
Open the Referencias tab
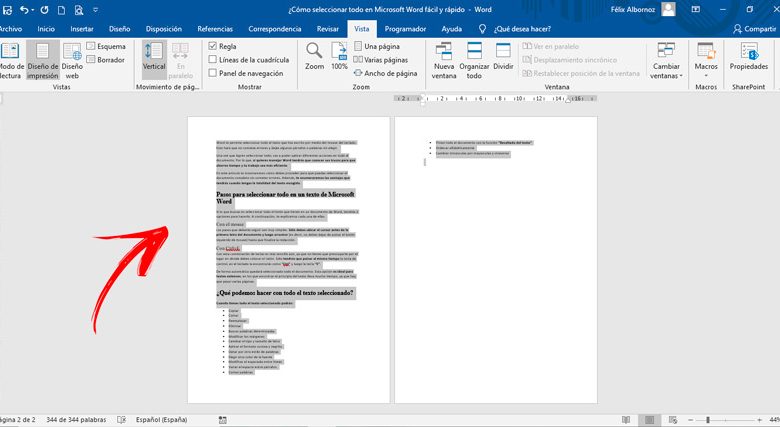click(215, 29)
